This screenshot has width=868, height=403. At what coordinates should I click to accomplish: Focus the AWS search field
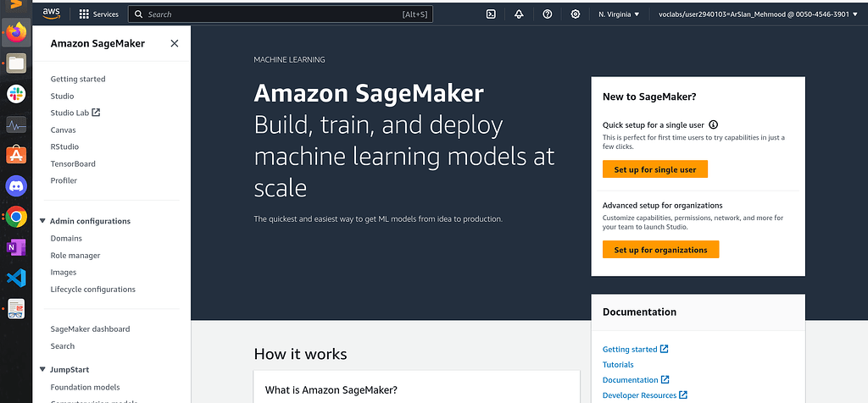(280, 14)
